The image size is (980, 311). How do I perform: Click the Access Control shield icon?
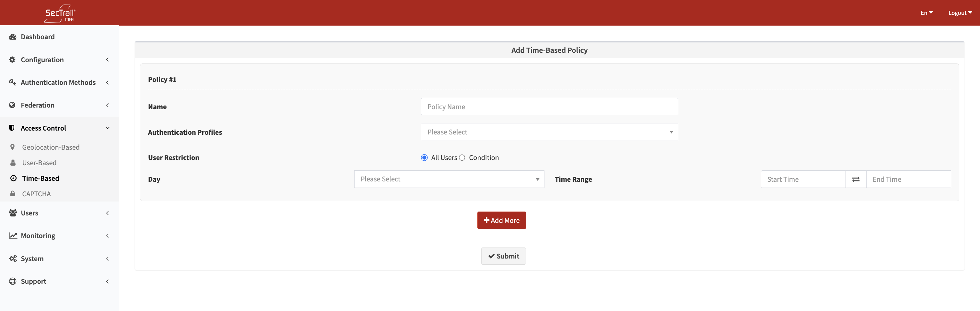coord(12,128)
